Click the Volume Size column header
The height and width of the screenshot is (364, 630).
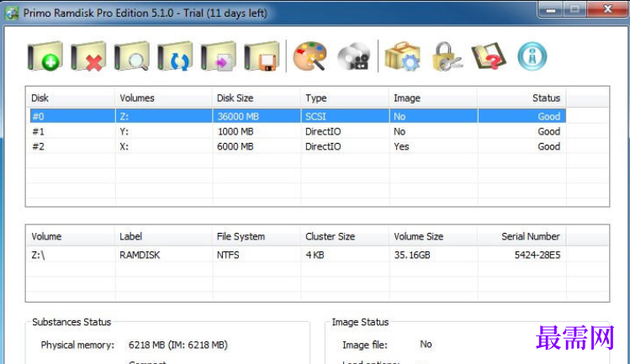point(433,236)
